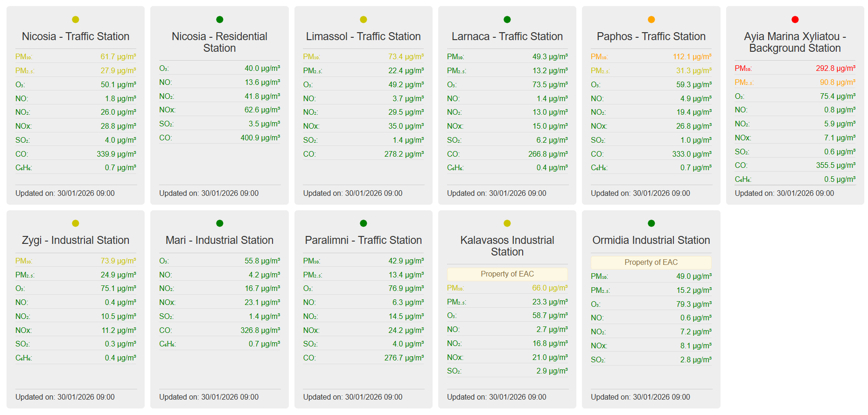Select the Paphos - Traffic Station heading
The height and width of the screenshot is (415, 868).
tap(651, 36)
